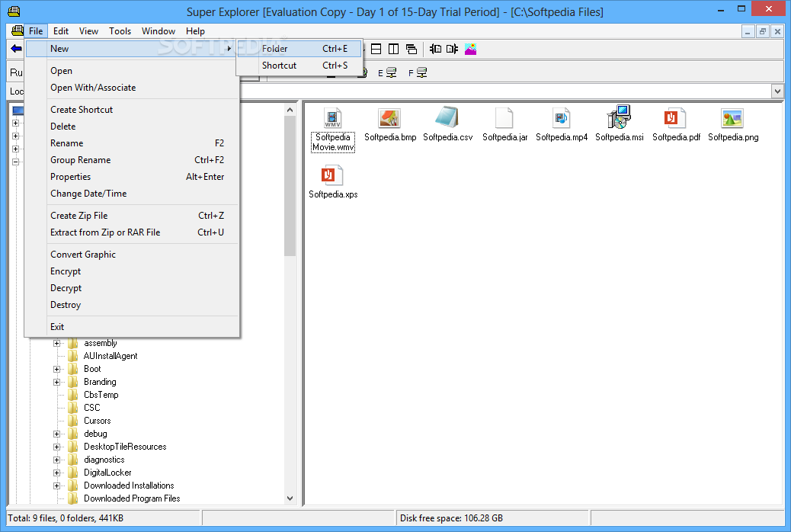Select the Softpedia.mp4 file icon

[x=561, y=118]
